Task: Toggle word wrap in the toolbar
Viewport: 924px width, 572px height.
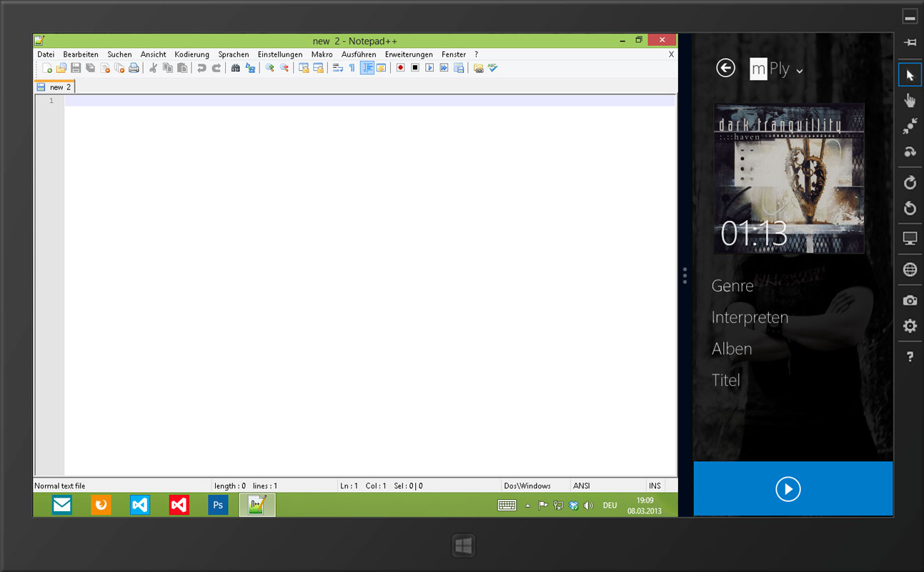Action: point(338,68)
